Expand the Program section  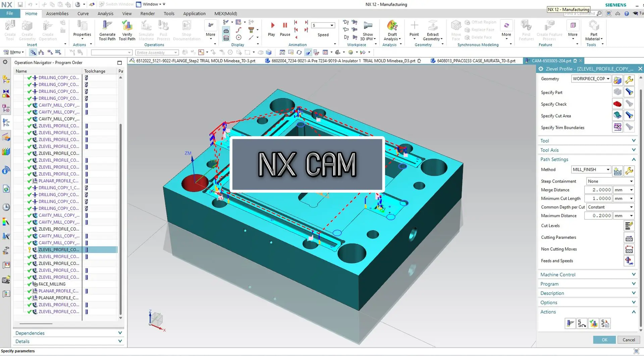pos(587,284)
